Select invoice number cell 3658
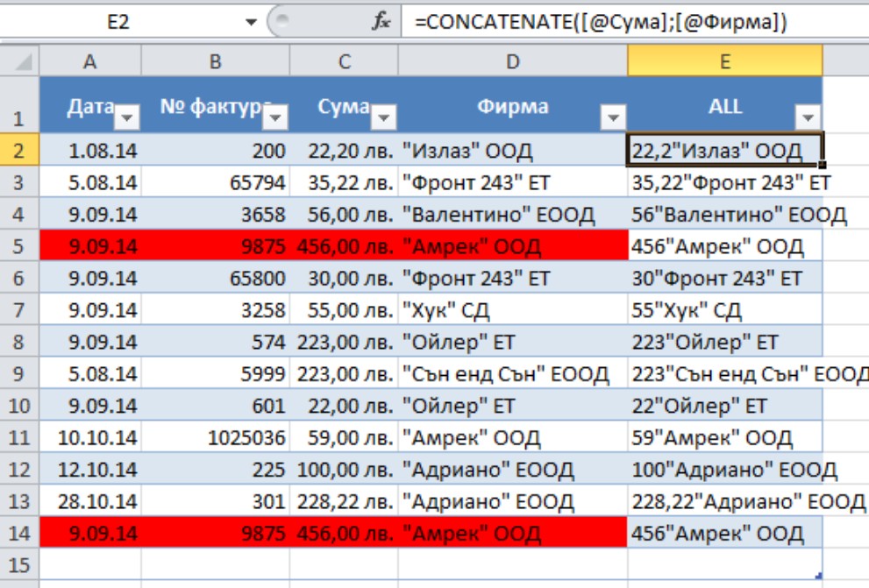Screen dimensions: 869x588 click(x=215, y=215)
